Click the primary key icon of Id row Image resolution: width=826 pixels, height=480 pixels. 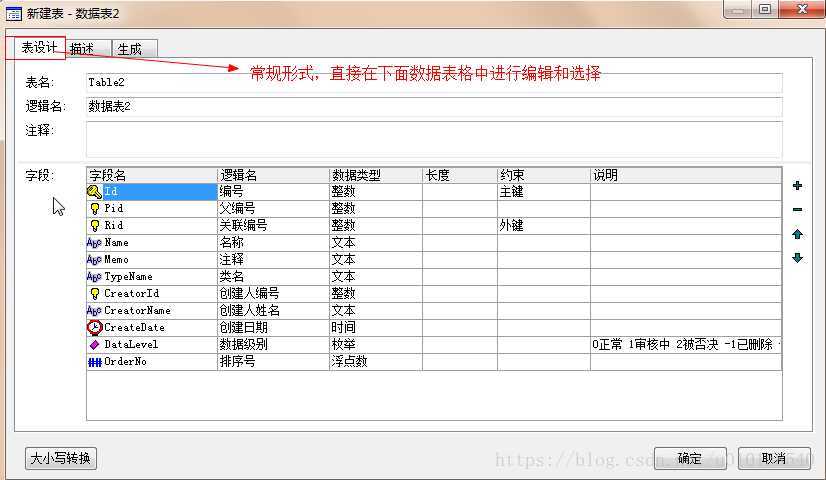(x=94, y=192)
